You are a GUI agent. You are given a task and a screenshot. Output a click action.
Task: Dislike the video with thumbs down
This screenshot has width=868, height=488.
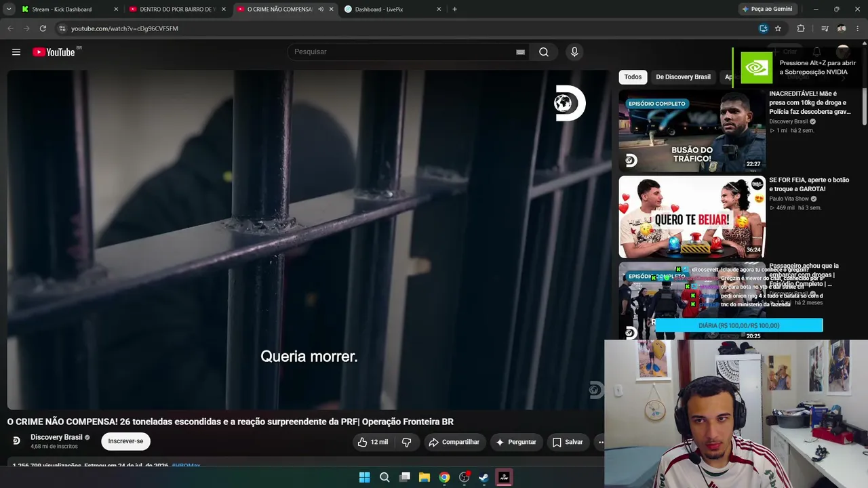click(406, 442)
